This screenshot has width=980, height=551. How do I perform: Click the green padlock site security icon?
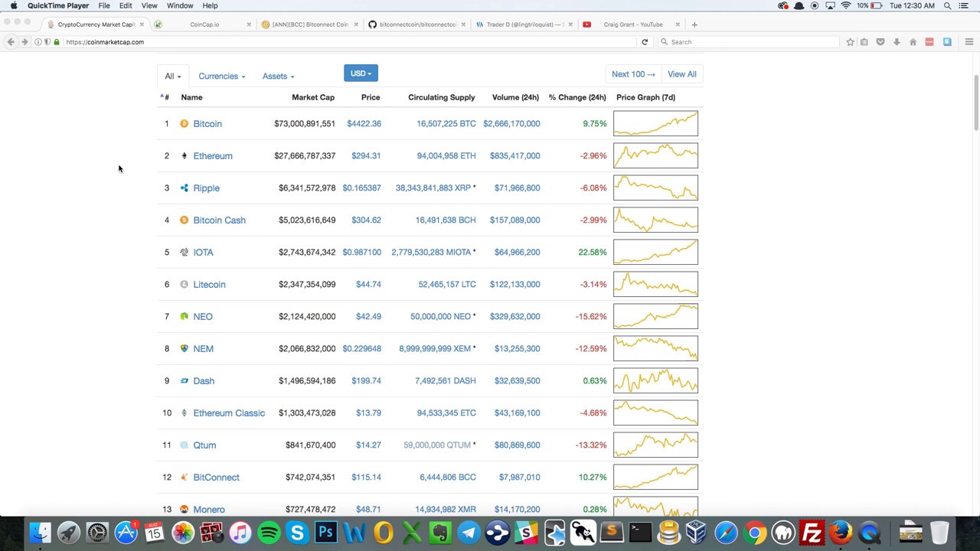pyautogui.click(x=56, y=42)
